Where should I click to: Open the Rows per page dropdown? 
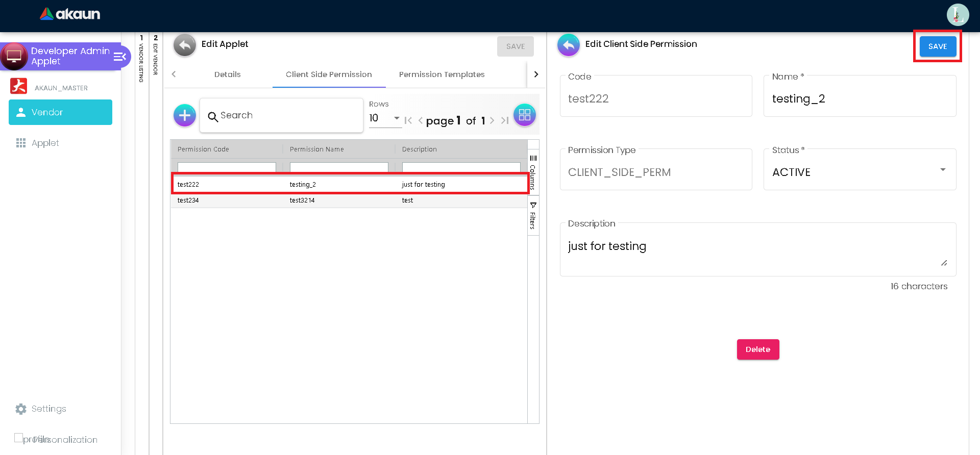point(384,118)
